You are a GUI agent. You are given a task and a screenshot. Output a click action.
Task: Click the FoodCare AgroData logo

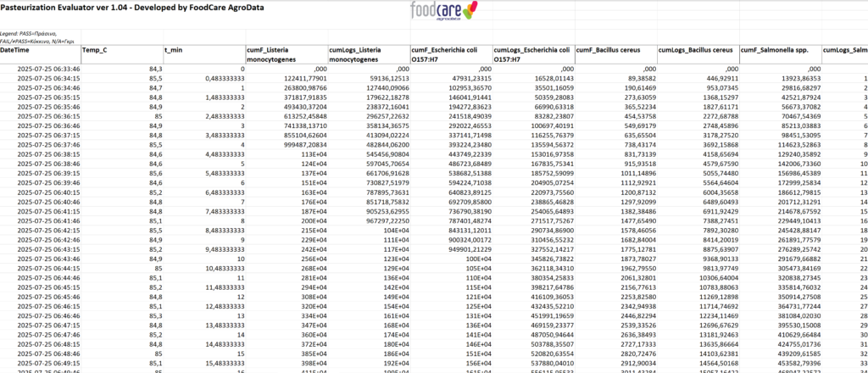(x=444, y=11)
